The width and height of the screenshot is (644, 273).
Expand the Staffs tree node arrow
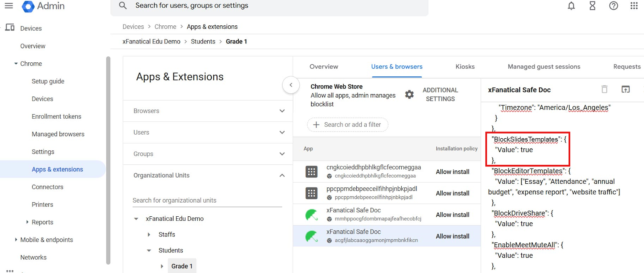coord(149,234)
